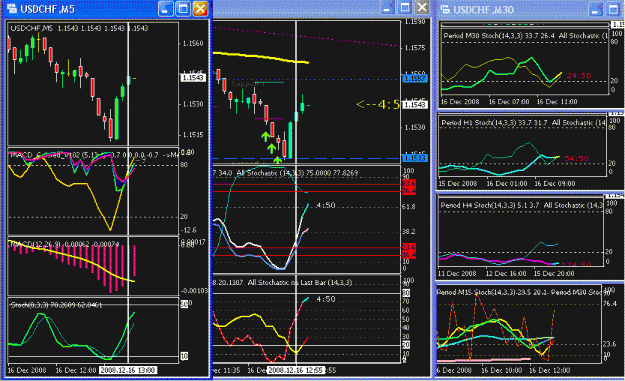Click the '2008.12.16 12:55' crosshair date tag

point(296,370)
